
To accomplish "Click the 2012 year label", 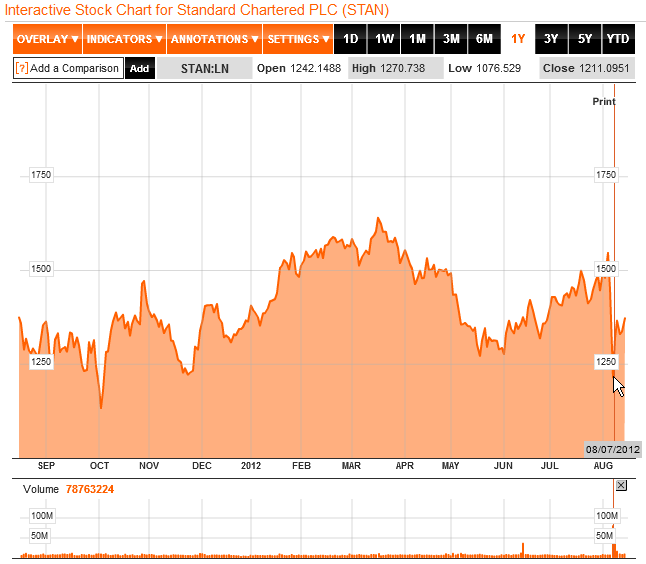I will pos(251,466).
